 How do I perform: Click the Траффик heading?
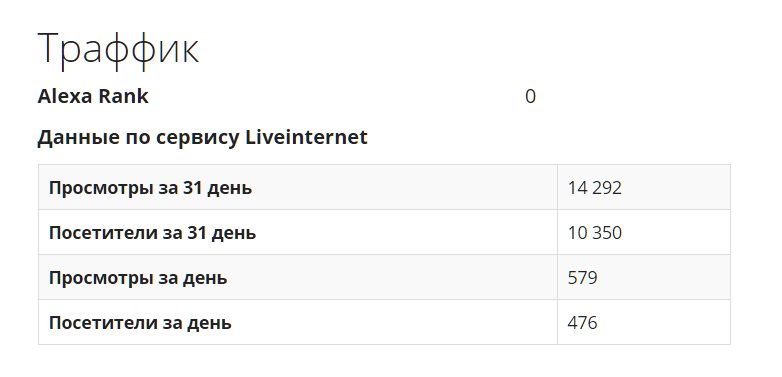[119, 50]
